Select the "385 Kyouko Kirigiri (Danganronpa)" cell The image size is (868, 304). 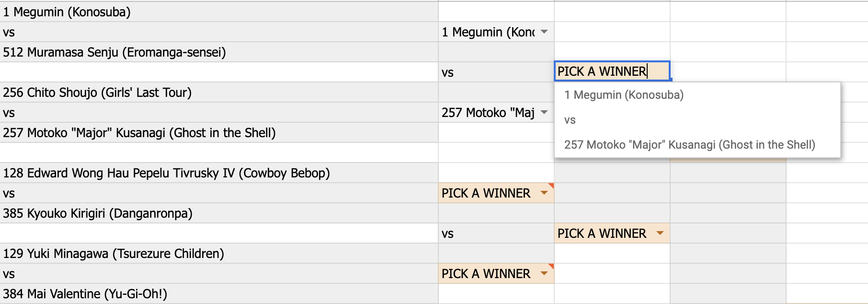tap(98, 213)
